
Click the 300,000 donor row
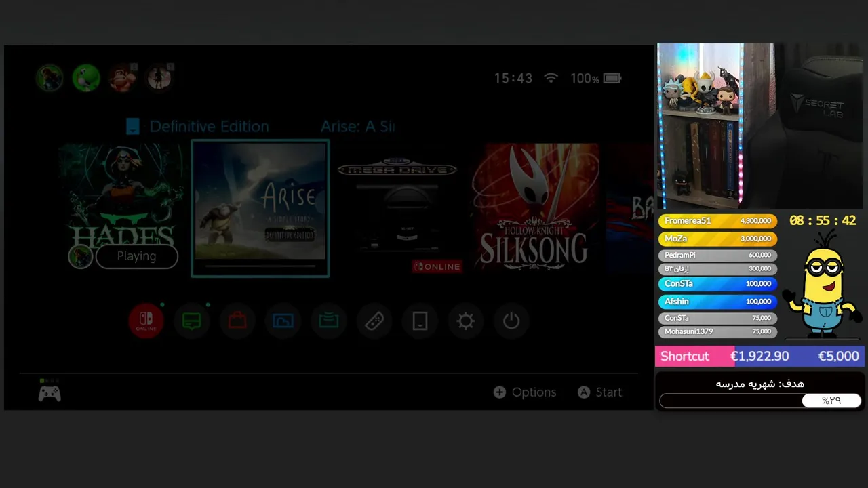(x=718, y=268)
